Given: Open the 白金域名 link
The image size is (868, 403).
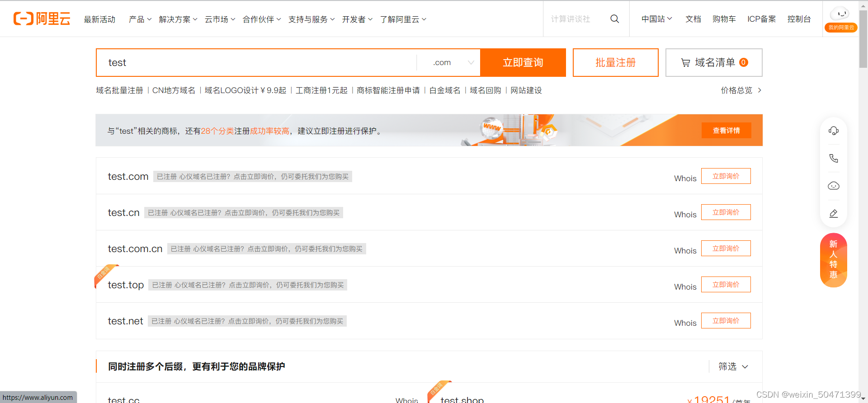Looking at the screenshot, I should tap(445, 90).
